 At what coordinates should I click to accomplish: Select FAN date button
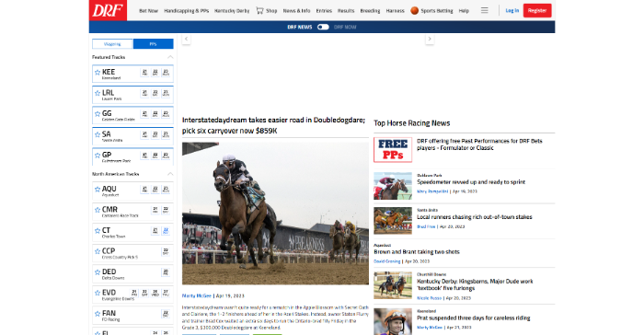166,314
